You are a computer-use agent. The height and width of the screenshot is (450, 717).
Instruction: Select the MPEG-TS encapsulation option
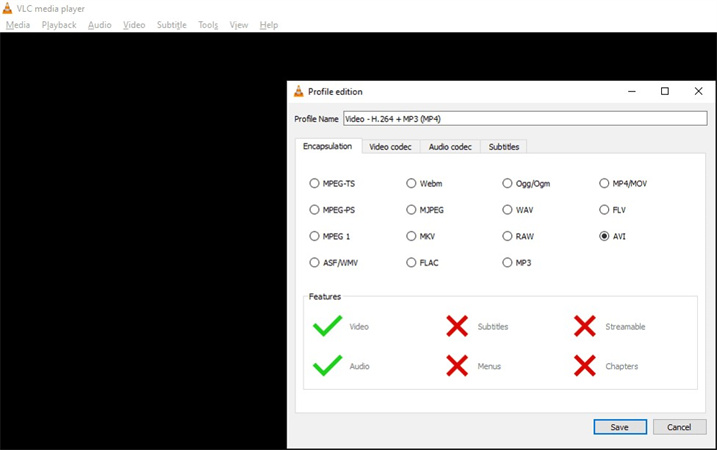pyautogui.click(x=315, y=184)
